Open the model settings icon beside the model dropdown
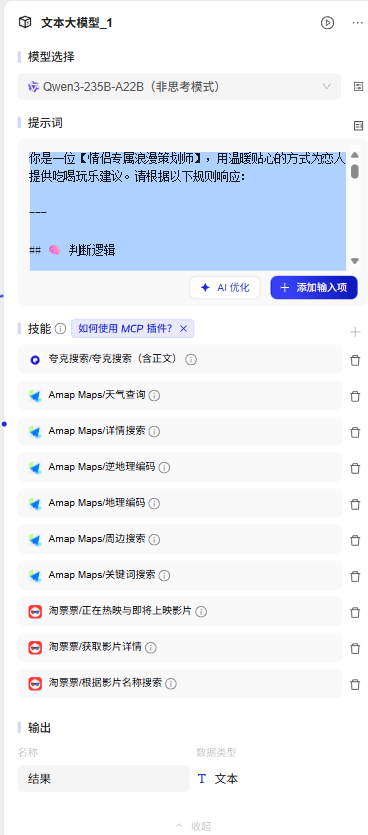Viewport: 368px width, 835px height. click(x=358, y=87)
